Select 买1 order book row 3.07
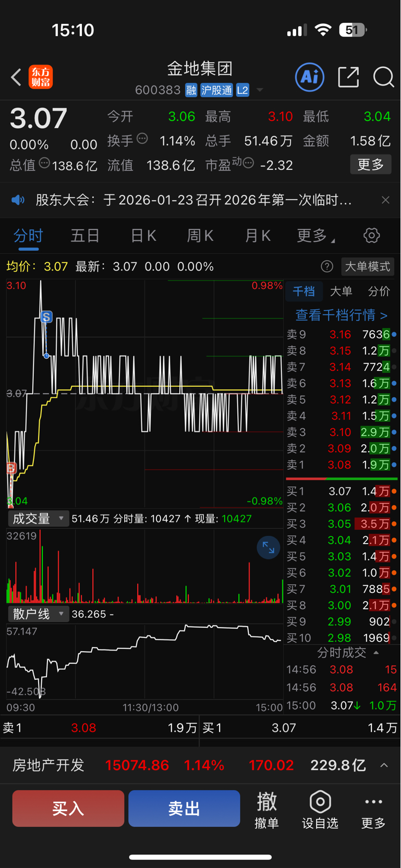401x868 pixels. [342, 491]
